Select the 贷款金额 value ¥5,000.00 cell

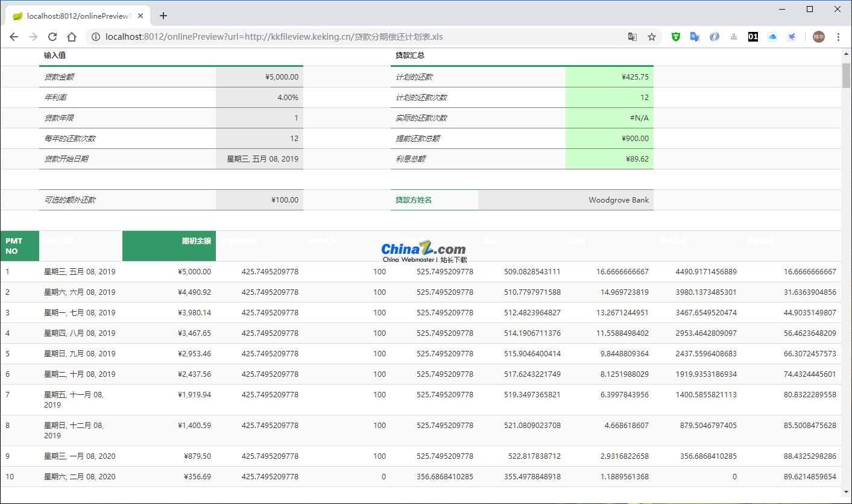click(x=259, y=77)
